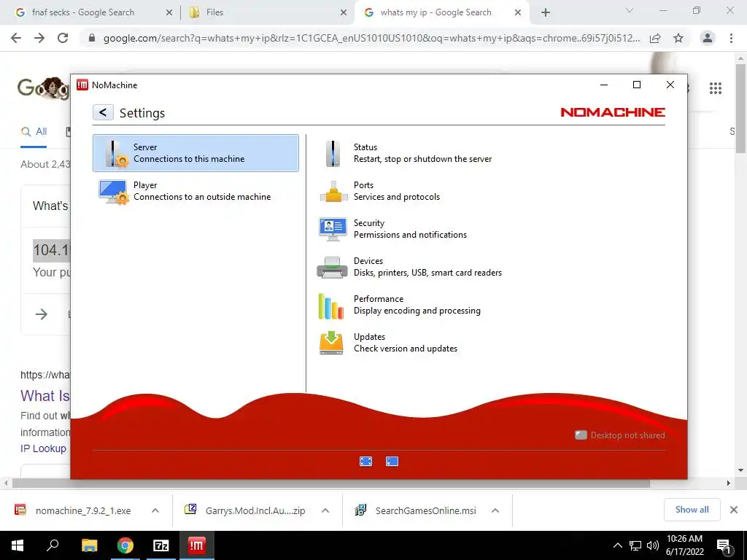Viewport: 747px width, 560px height.
Task: Expand options for SearchGamesOnline.msi download
Action: point(495,510)
